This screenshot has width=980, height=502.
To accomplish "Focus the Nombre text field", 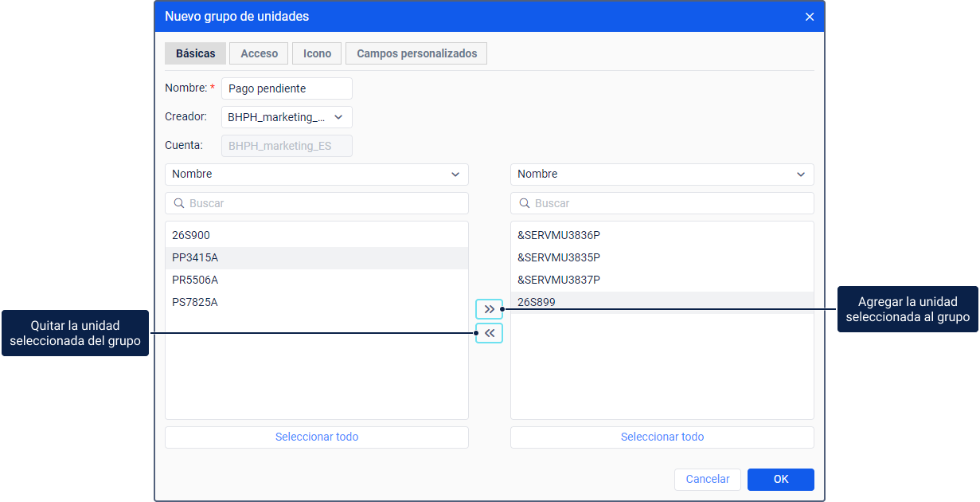I will (287, 88).
